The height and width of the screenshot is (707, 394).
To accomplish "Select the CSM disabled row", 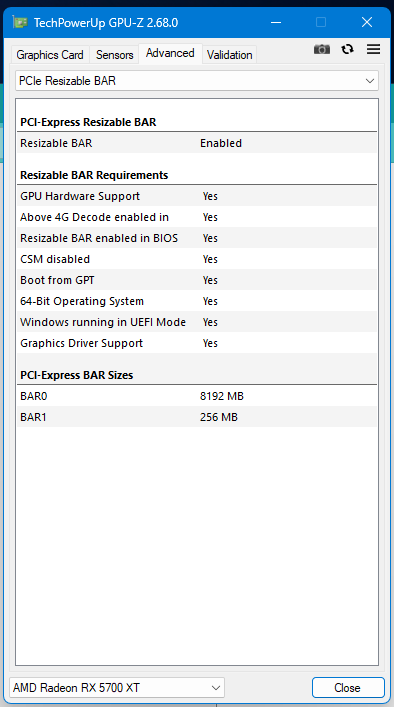I will [x=197, y=259].
